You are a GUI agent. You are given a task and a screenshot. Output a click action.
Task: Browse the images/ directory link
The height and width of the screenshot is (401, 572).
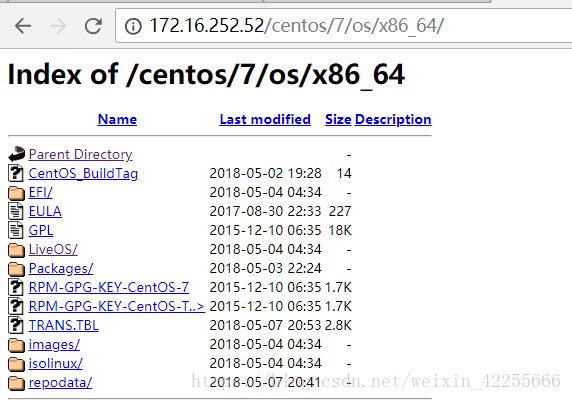click(54, 344)
